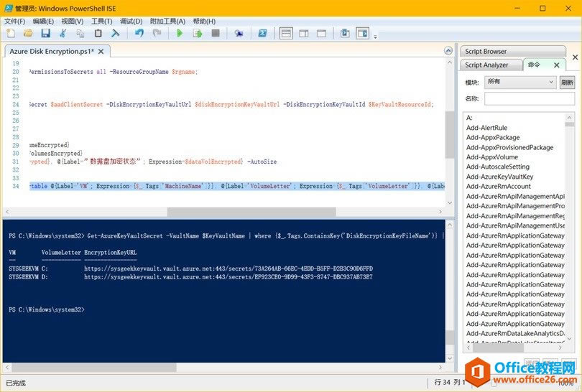Viewport: 582px width, 392px height.
Task: Open the 调试(D) menu
Action: pos(131,21)
